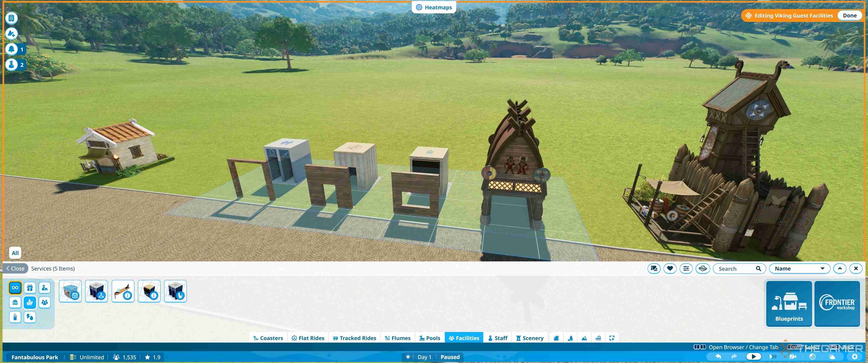Click the magnifier search icon
The height and width of the screenshot is (363, 868).
(758, 268)
